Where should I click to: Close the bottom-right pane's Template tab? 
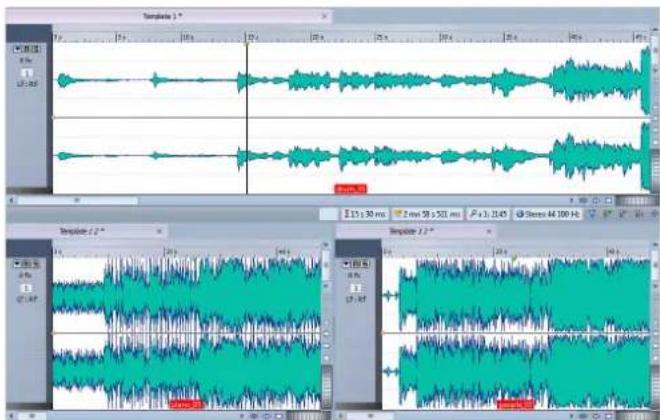click(489, 231)
